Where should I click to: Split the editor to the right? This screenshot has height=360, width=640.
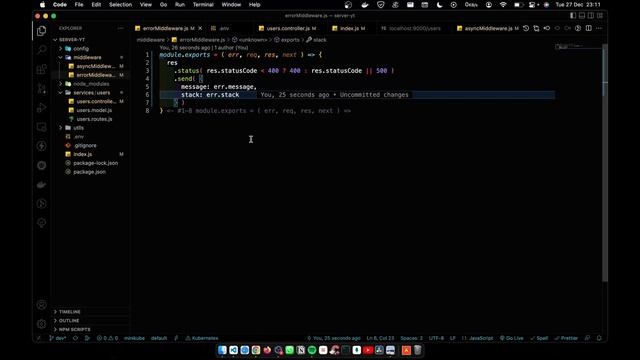point(589,28)
